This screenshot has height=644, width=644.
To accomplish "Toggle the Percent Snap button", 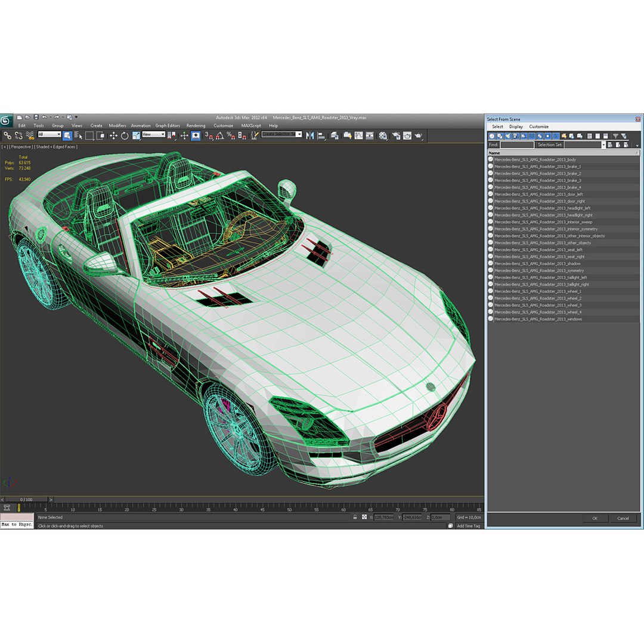I will coord(231,135).
